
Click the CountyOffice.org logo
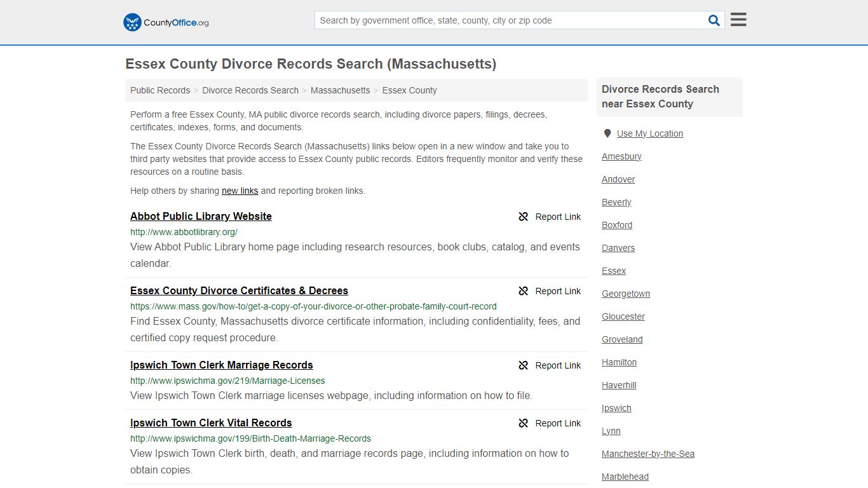pos(166,22)
